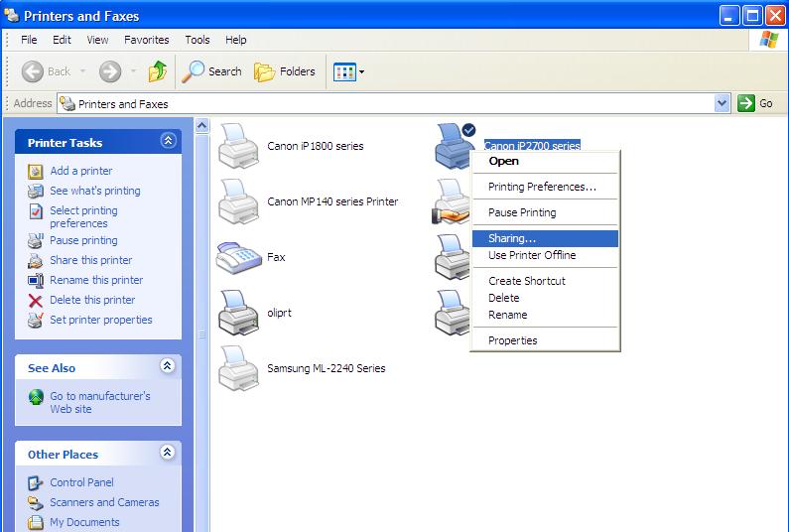Click the Add a printer icon
This screenshot has height=532, width=789.
click(35, 171)
